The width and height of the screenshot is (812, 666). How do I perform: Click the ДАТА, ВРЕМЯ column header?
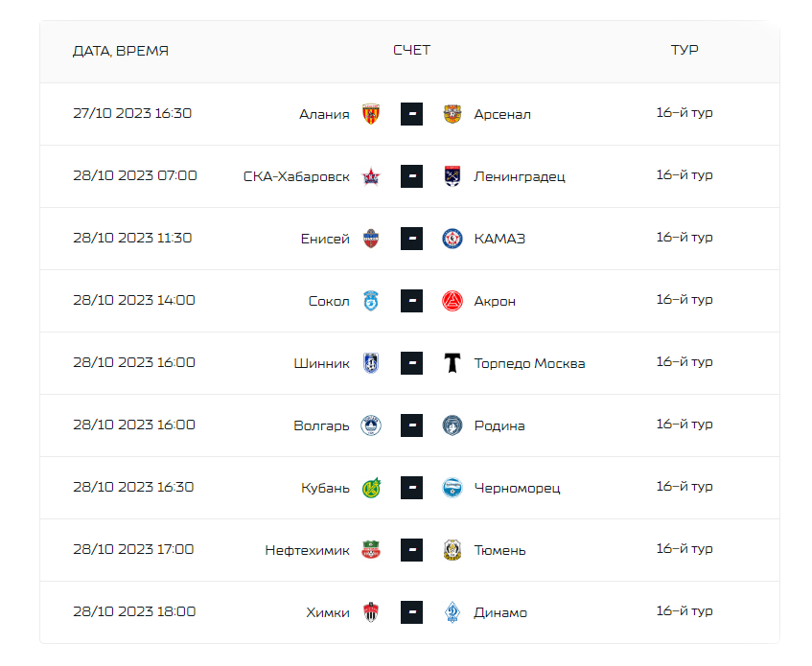coord(121,51)
